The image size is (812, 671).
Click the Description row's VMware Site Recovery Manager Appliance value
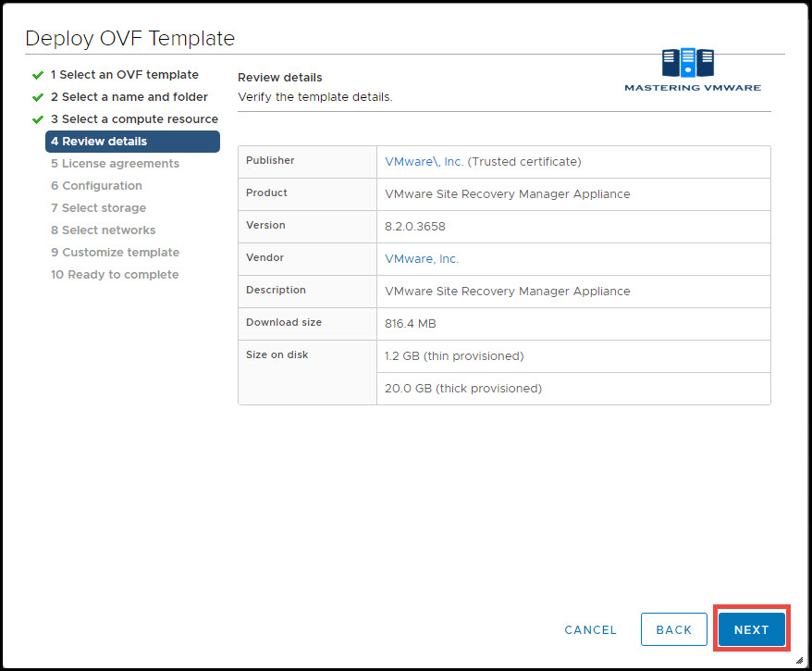508,292
